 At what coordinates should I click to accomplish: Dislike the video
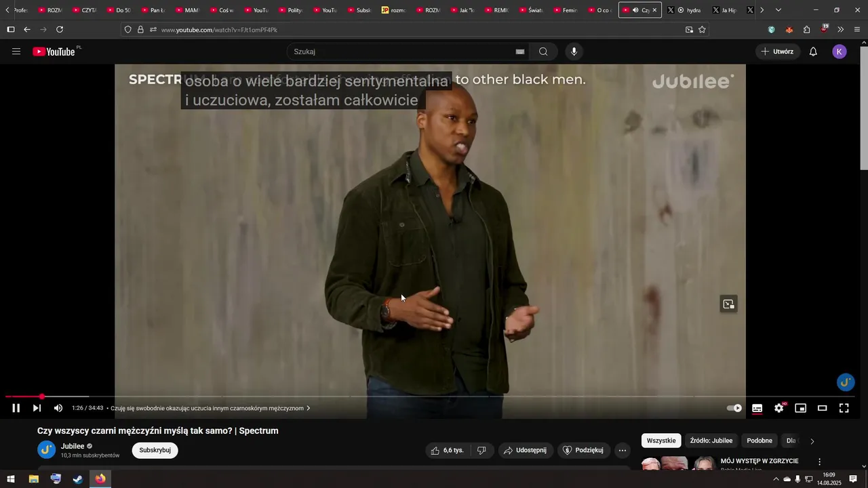[x=481, y=450]
